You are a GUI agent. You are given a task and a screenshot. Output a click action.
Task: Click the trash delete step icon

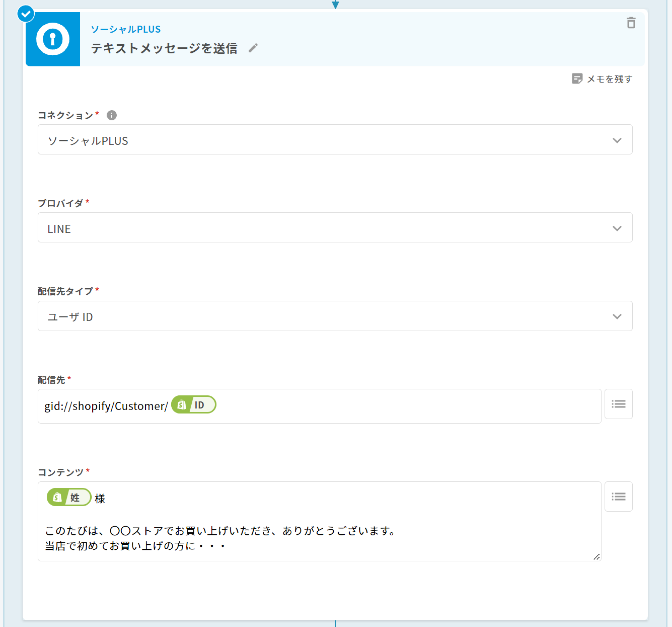(x=631, y=23)
